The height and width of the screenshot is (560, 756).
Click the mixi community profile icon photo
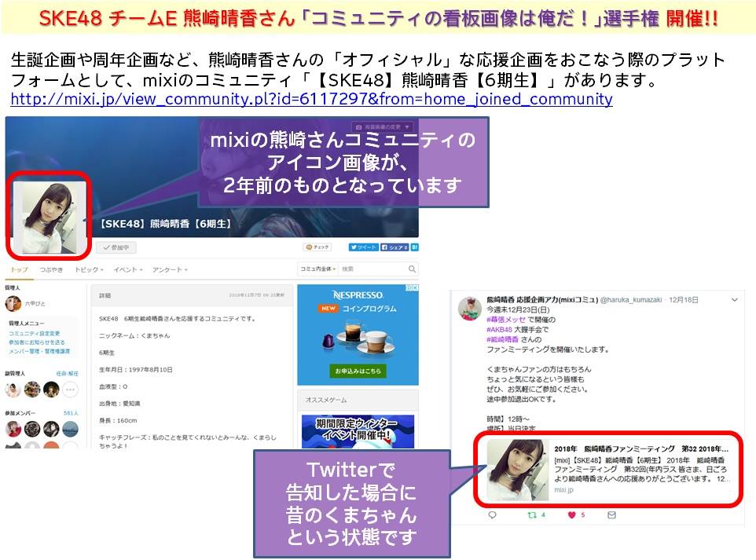point(50,217)
